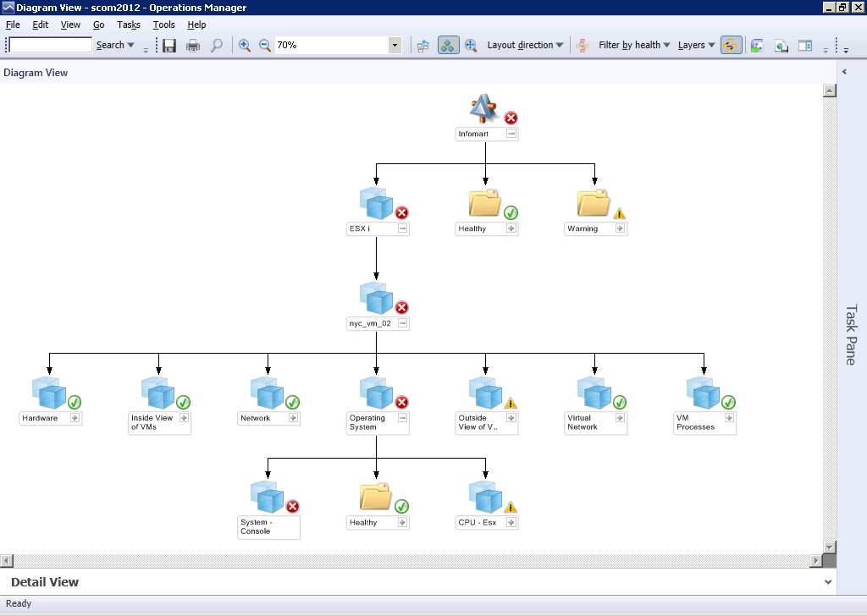This screenshot has height=616, width=867.
Task: Open the Help menu
Action: 196,25
